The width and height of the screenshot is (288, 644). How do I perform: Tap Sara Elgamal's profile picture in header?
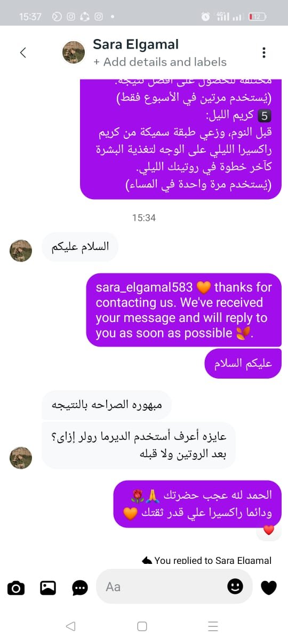point(74,52)
